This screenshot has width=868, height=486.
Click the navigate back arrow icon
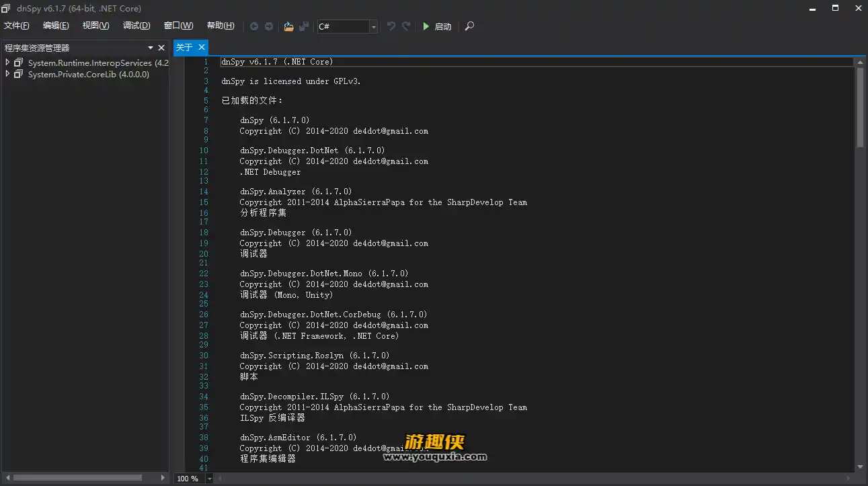254,26
